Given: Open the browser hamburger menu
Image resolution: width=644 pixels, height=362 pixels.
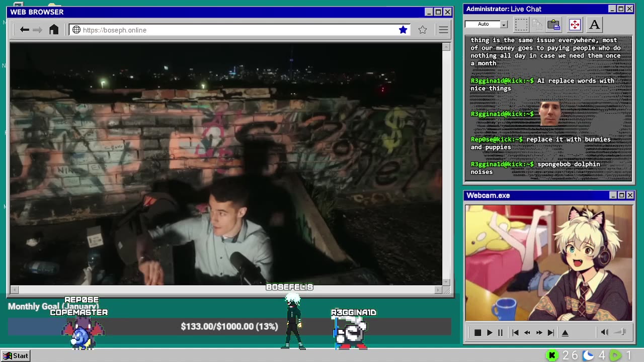Looking at the screenshot, I should pyautogui.click(x=443, y=30).
